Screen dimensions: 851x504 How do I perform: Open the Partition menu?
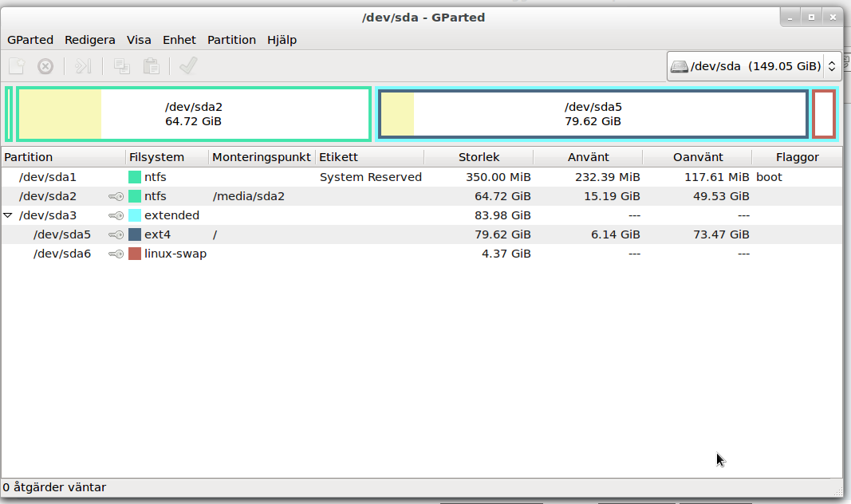click(231, 40)
